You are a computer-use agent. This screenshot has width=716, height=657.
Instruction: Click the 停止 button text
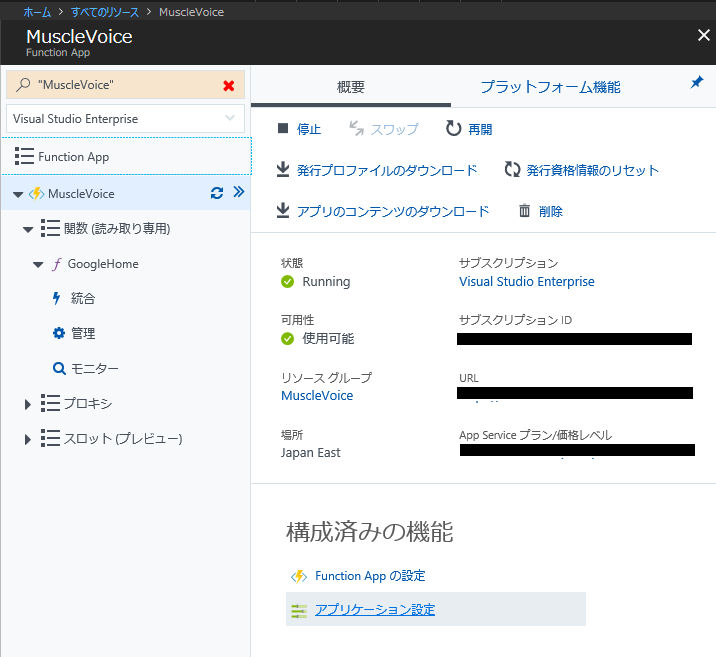309,129
